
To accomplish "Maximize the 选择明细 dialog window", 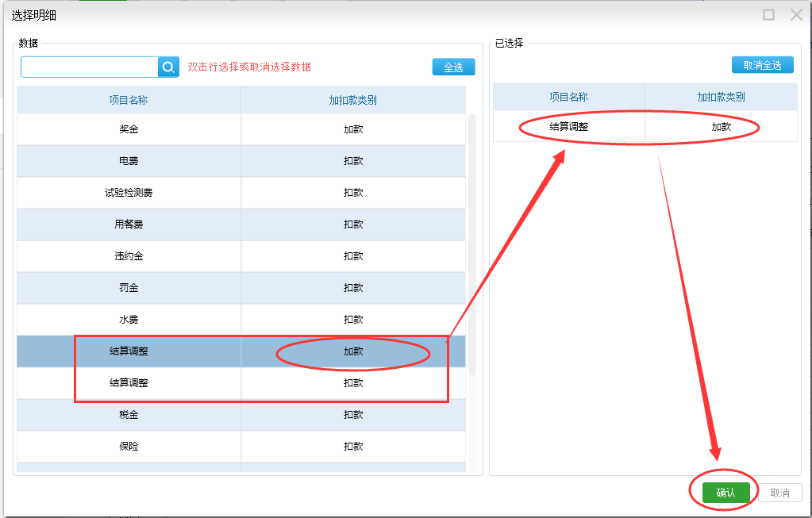I will 768,14.
